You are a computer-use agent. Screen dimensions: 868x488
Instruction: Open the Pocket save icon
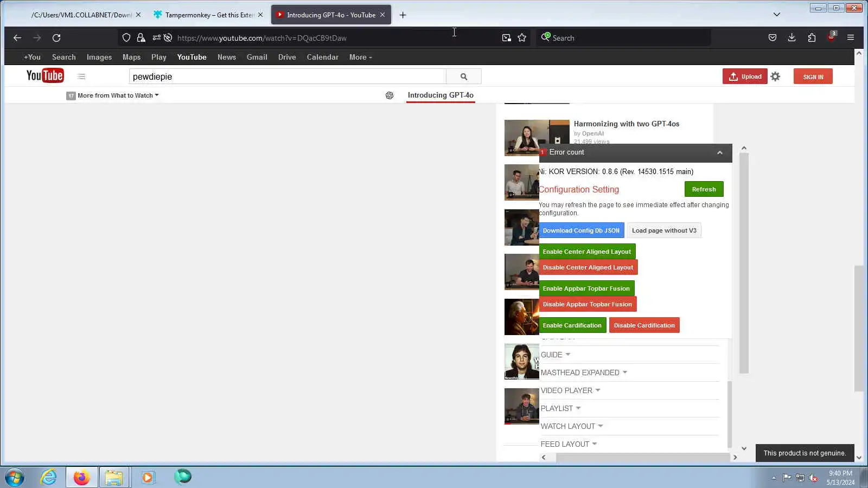773,38
